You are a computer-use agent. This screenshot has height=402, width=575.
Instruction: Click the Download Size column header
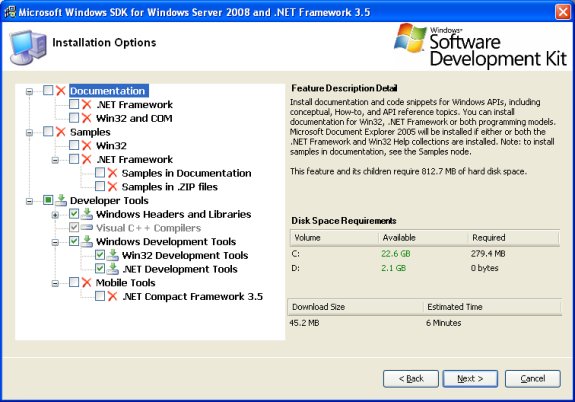pyautogui.click(x=356, y=307)
